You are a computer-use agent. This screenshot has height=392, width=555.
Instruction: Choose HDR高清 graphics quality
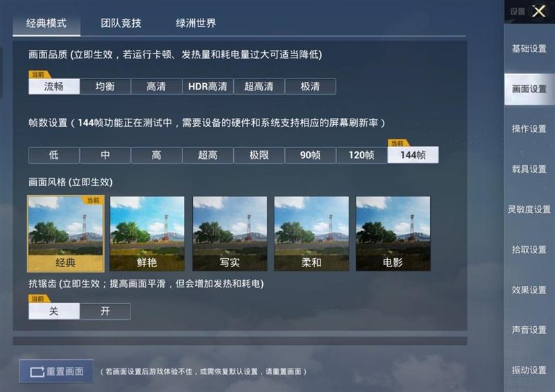207,87
